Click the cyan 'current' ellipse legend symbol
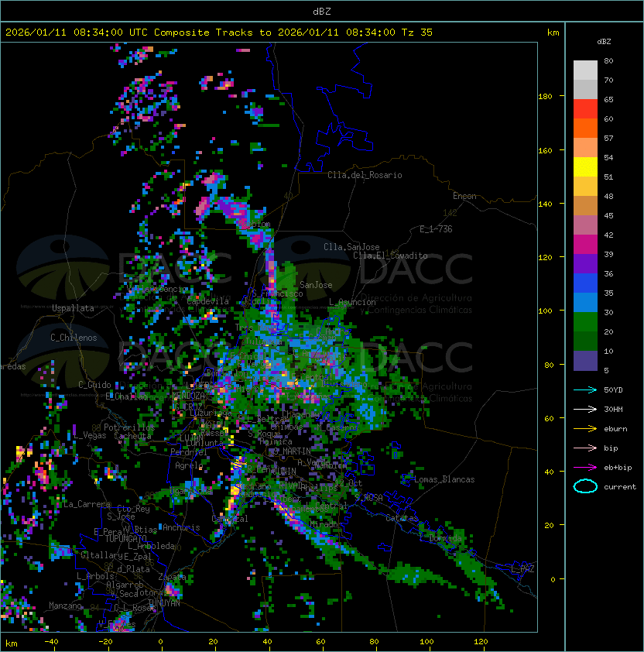Image resolution: width=644 pixels, height=652 pixels. point(585,486)
